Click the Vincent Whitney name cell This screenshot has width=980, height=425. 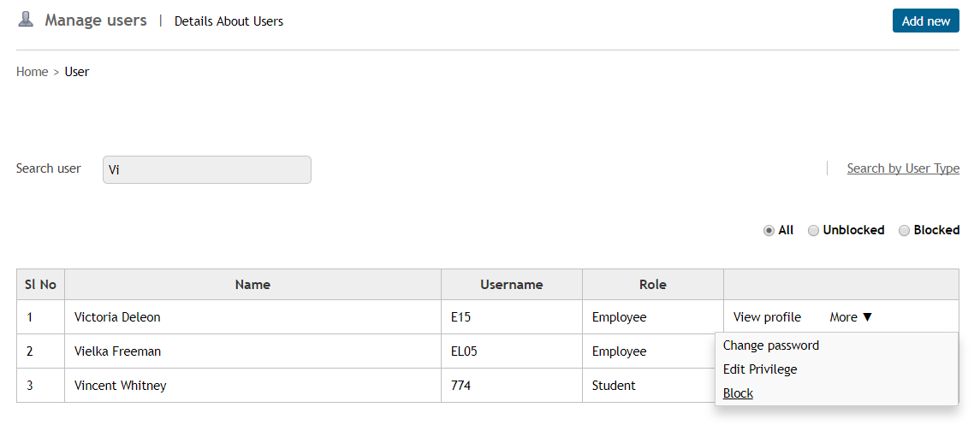pos(120,386)
